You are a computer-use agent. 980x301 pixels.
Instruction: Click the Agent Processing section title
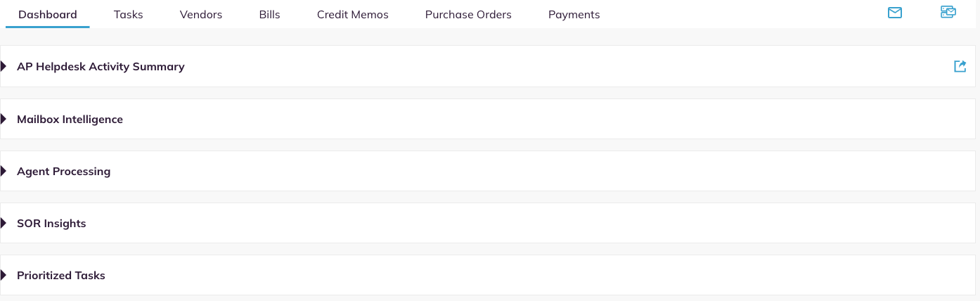(63, 171)
